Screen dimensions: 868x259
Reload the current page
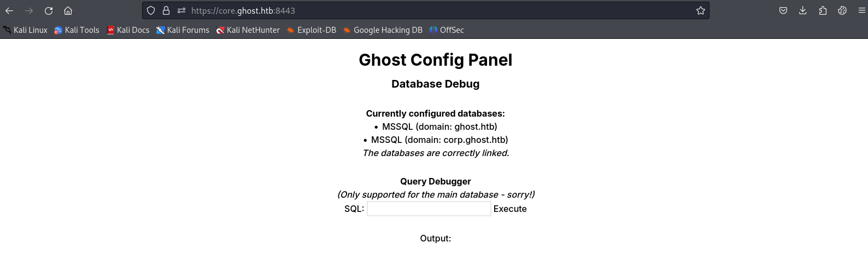[49, 10]
